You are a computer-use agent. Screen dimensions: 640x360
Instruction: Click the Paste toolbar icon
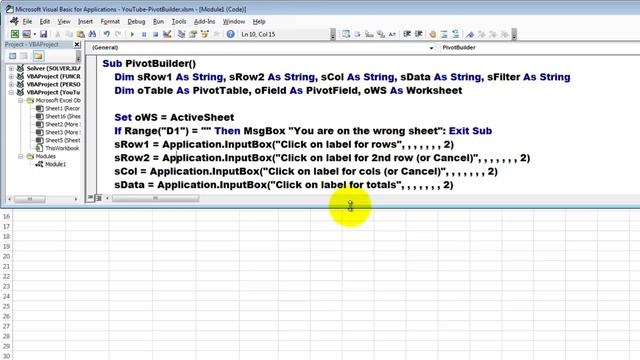pos(81,34)
